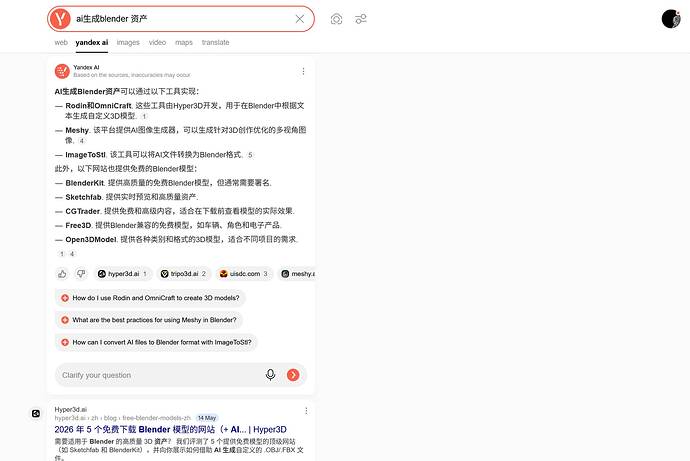Image resolution: width=690 pixels, height=461 pixels.
Task: Open the hyper3d.ai source chip
Action: click(x=123, y=274)
